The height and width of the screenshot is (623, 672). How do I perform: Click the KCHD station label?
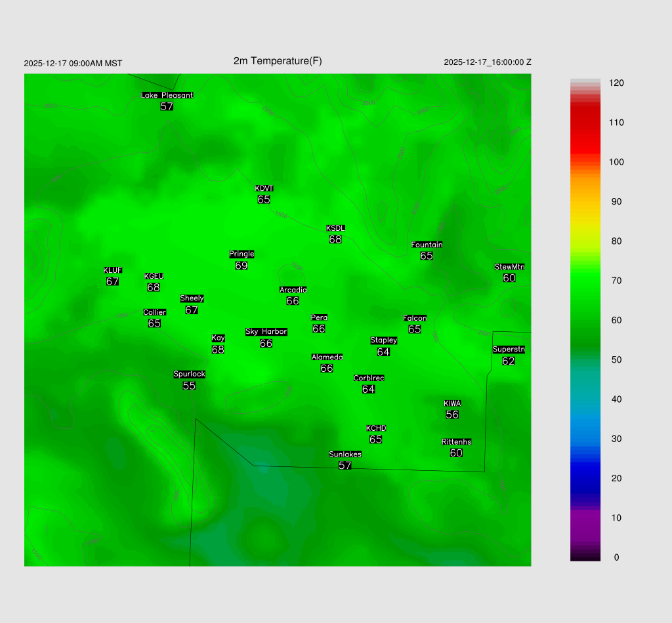coord(376,428)
